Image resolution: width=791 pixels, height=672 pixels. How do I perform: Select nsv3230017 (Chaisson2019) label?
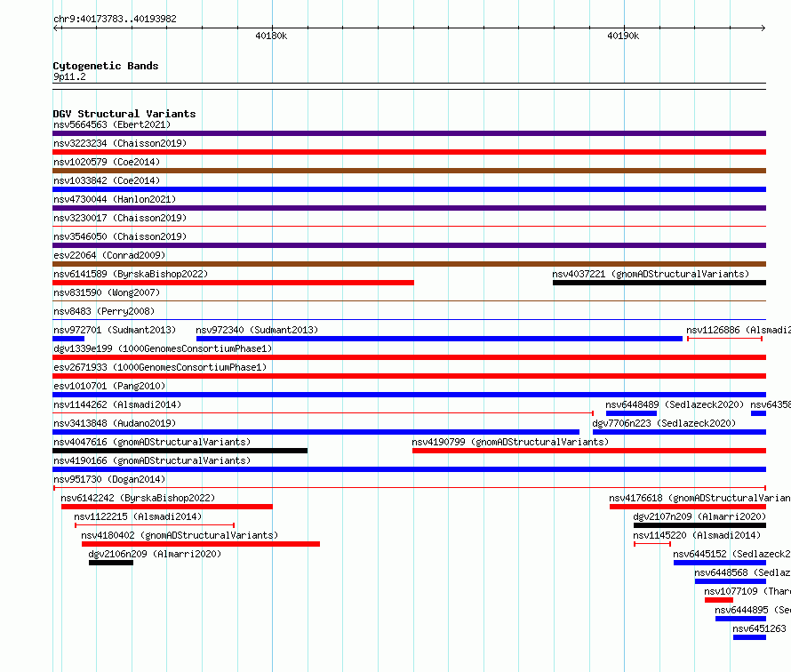pos(120,218)
